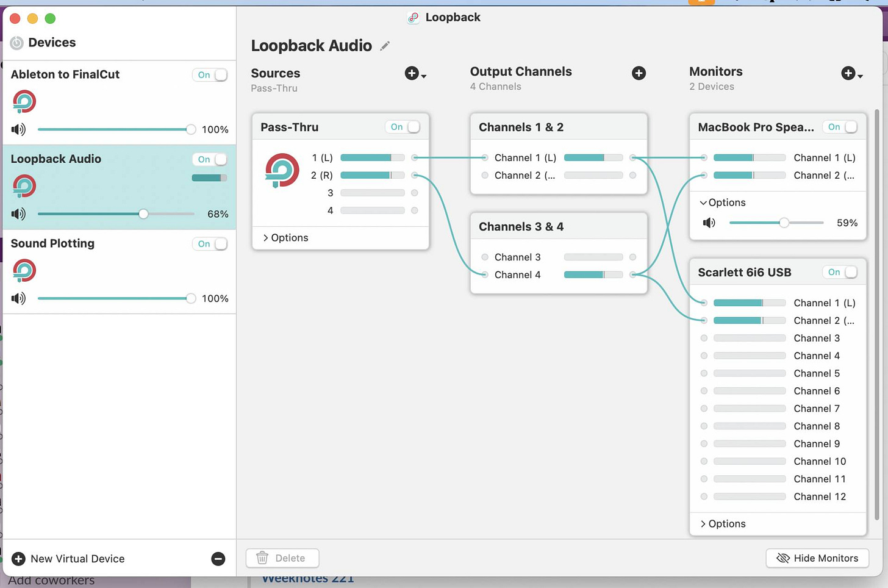This screenshot has height=588, width=888.
Task: Click Pass-Thru 1 (L) output connector
Action: pos(415,157)
